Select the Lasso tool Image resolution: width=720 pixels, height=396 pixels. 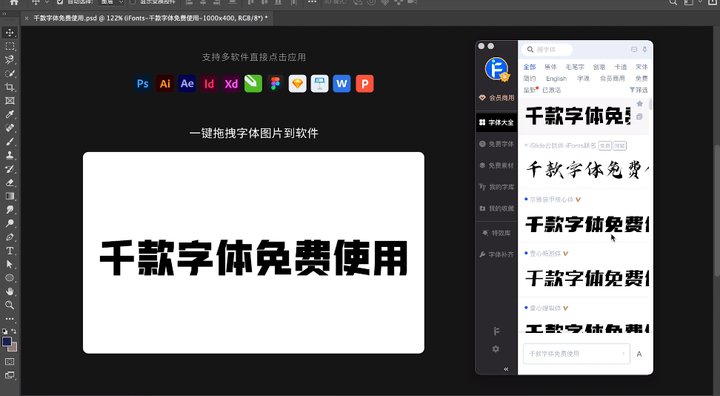[10, 60]
